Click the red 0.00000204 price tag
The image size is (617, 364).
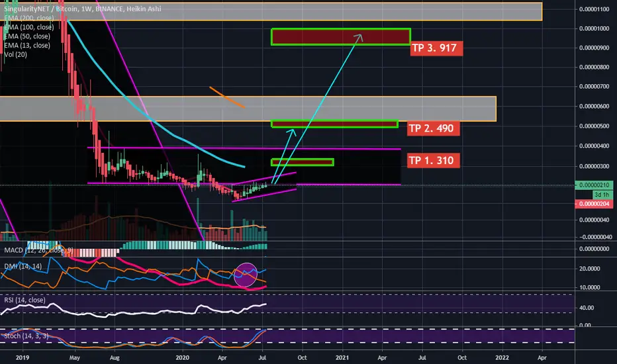[x=594, y=204]
